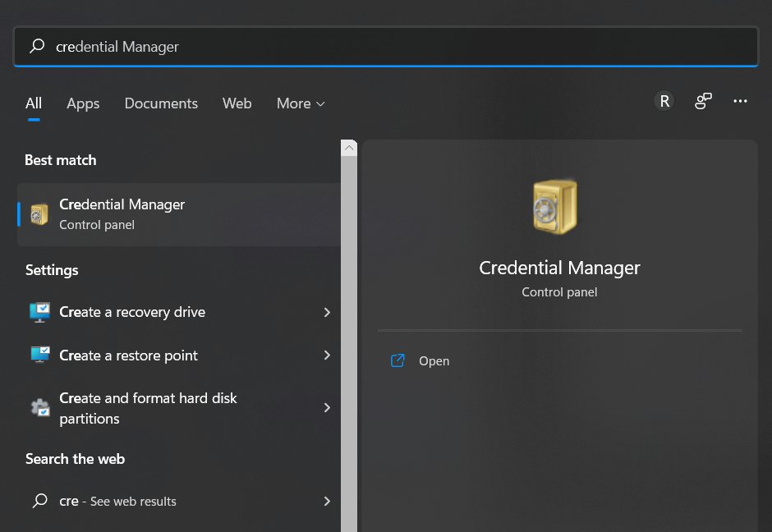
Task: Open the three-dot options menu
Action: [740, 101]
